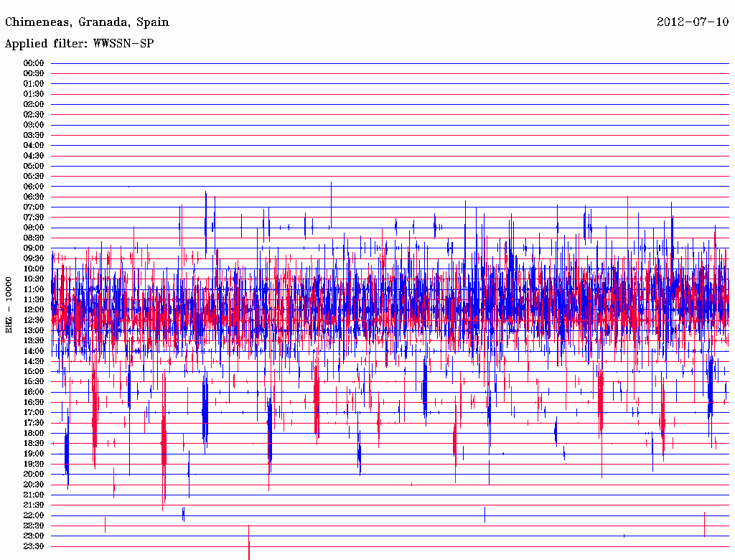
Task: Click the '19:30' time label
Action: coord(33,465)
